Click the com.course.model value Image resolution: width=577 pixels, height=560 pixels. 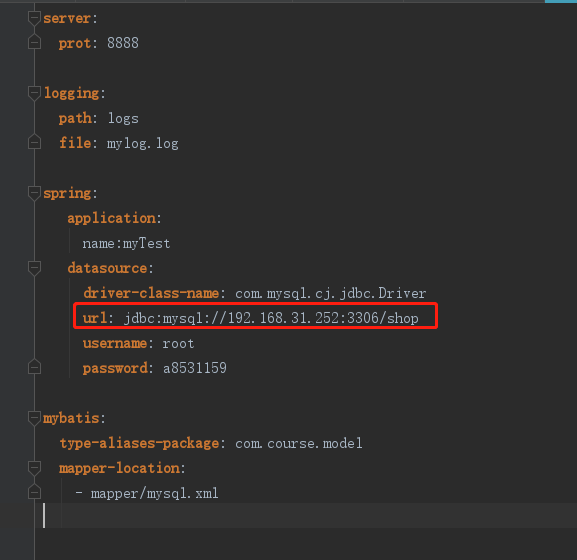[x=299, y=443]
